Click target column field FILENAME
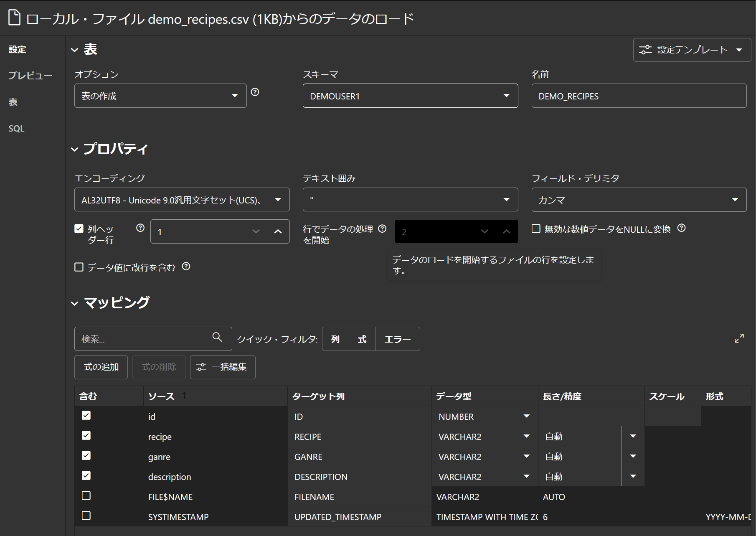The width and height of the screenshot is (756, 536). 360,496
